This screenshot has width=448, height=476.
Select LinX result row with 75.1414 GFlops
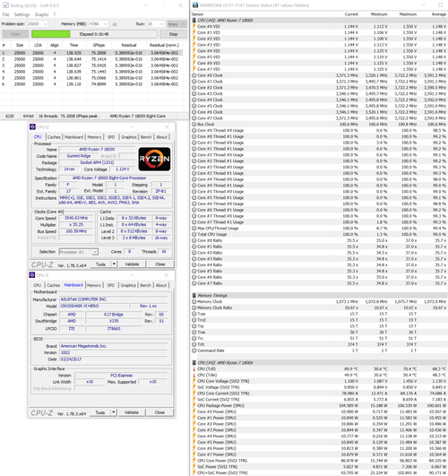tap(92, 59)
